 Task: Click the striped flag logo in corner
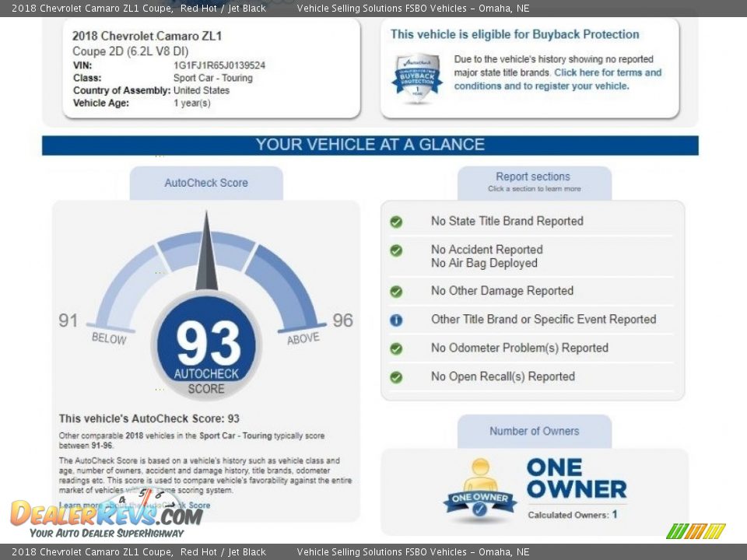click(x=696, y=531)
